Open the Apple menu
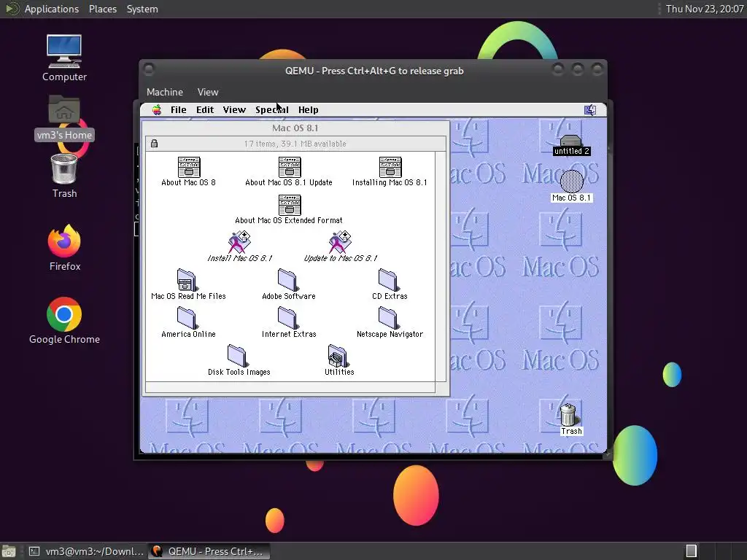Viewport: 747px width, 560px height. [x=157, y=110]
